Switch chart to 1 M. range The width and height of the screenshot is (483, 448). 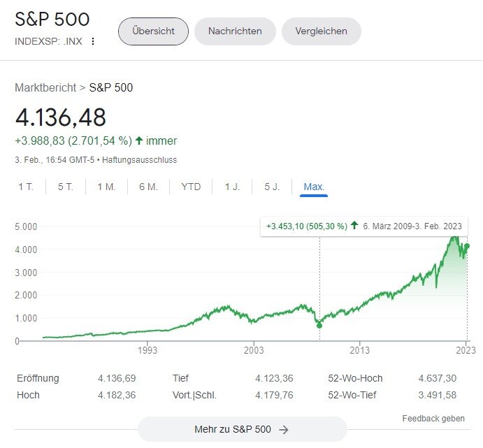pyautogui.click(x=106, y=187)
